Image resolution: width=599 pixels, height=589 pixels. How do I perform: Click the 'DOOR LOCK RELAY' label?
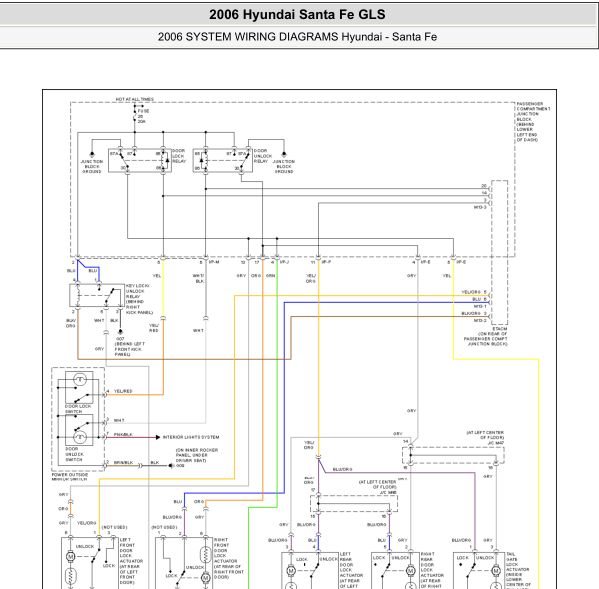(179, 156)
